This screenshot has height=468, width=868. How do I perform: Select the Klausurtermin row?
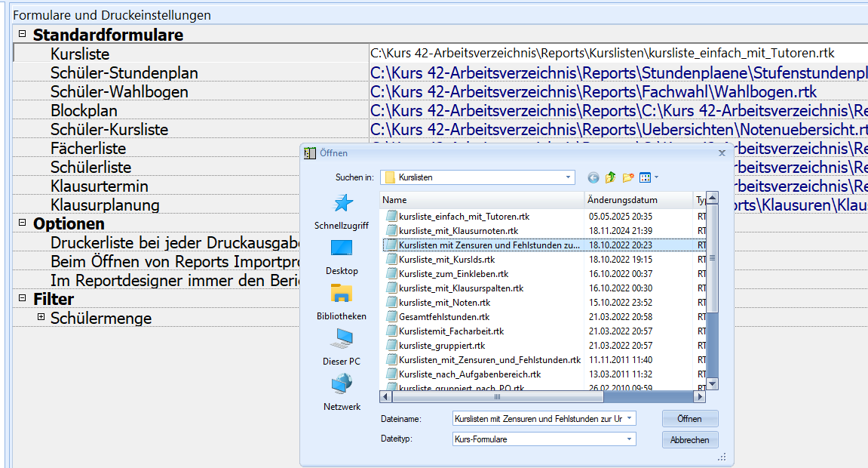157,186
